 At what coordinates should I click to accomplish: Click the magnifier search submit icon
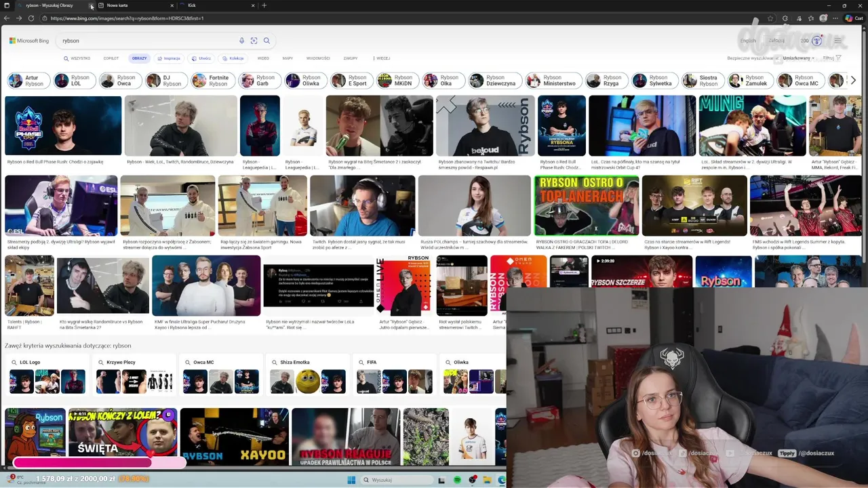click(x=267, y=41)
